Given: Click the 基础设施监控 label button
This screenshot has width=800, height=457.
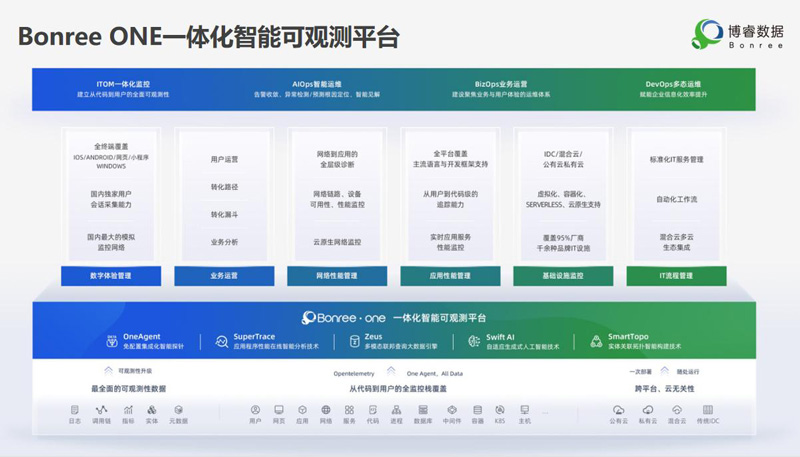Looking at the screenshot, I should click(x=563, y=276).
